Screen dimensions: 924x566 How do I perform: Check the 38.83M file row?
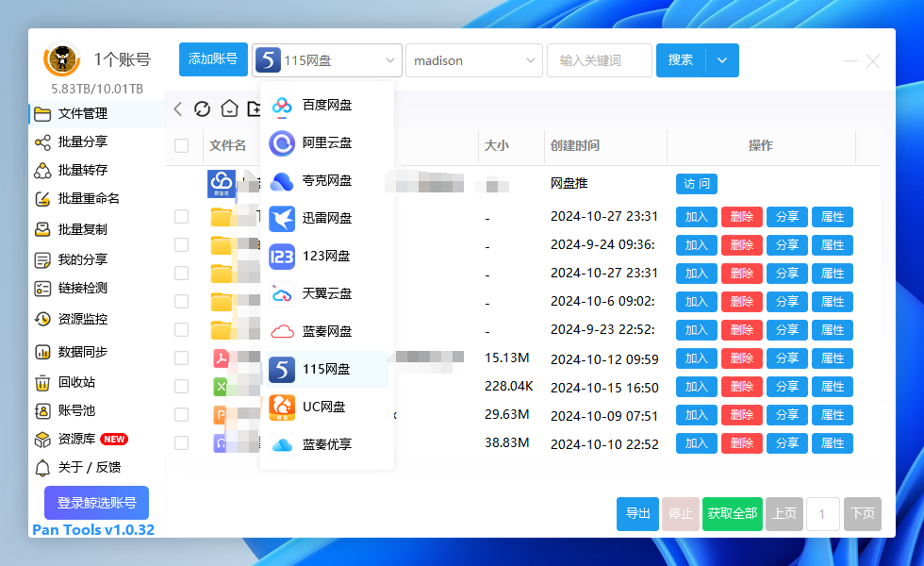tap(181, 442)
